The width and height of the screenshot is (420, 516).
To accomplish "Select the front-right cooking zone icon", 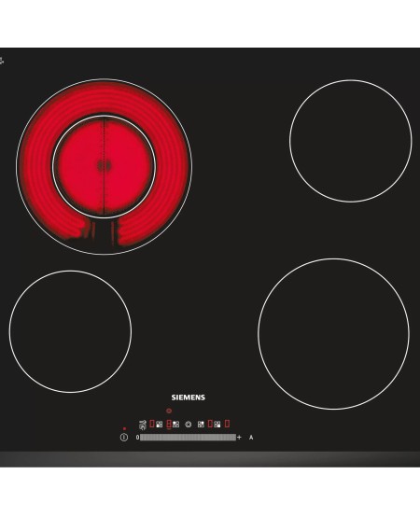I will [x=217, y=425].
